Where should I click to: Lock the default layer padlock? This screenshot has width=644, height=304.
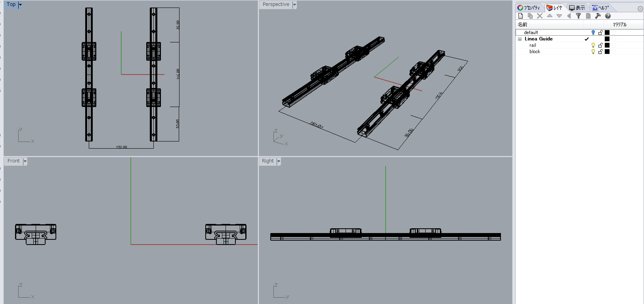pyautogui.click(x=600, y=33)
